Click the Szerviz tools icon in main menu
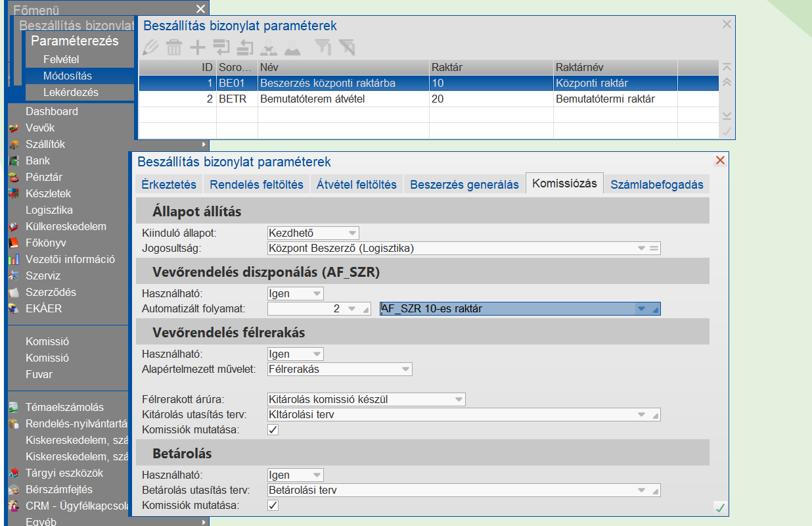This screenshot has height=526, width=812. (x=13, y=276)
